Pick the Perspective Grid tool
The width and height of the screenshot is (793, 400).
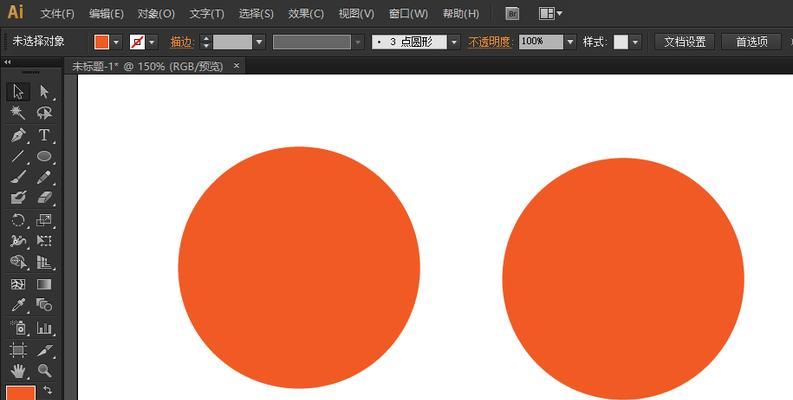pos(45,261)
